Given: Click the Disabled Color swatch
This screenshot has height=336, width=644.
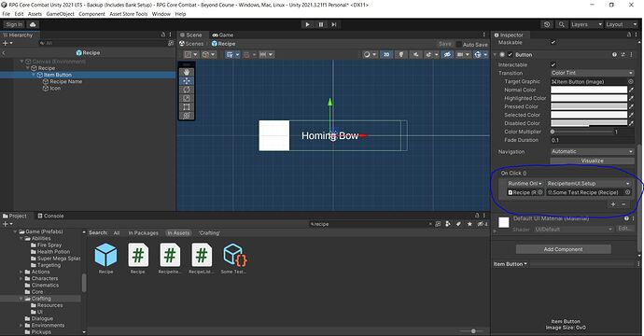Looking at the screenshot, I should (589, 123).
